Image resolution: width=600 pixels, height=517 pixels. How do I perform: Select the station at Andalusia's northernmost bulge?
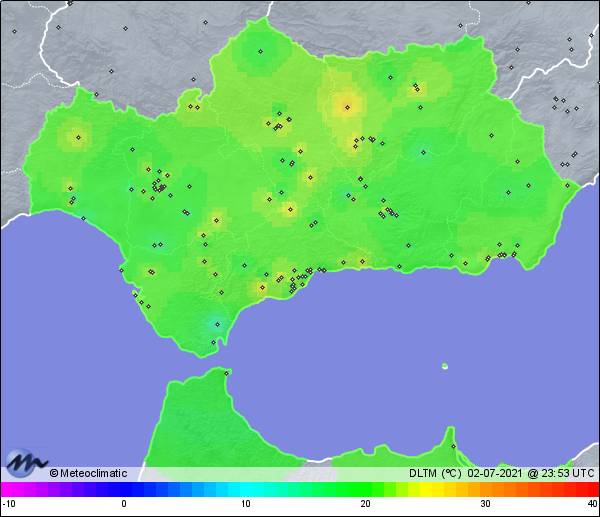[261, 51]
